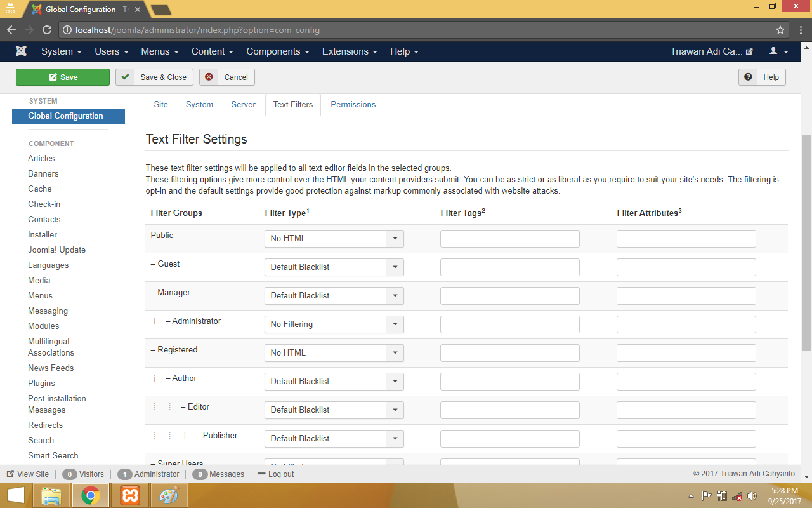The image size is (812, 508).
Task: Expand Public filter type dropdown
Action: (334, 239)
